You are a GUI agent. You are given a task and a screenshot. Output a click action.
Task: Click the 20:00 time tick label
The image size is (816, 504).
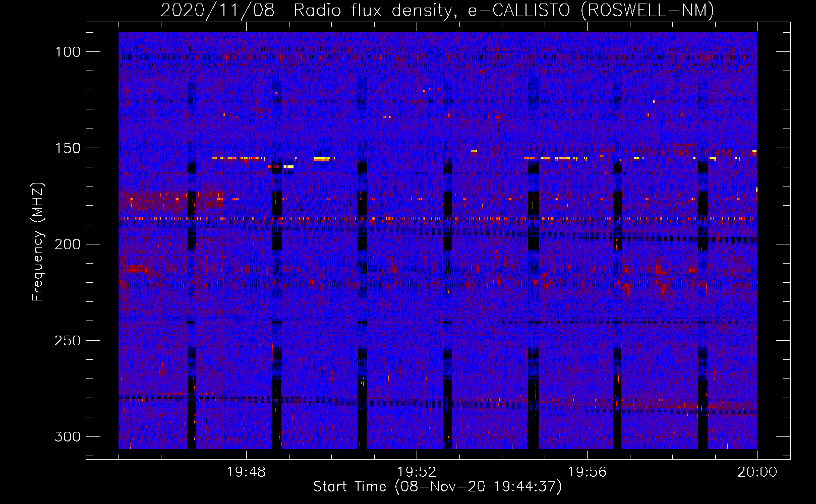pos(757,472)
